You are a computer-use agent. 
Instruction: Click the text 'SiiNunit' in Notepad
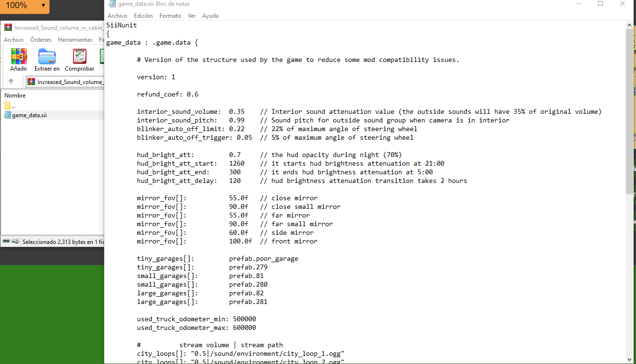tap(122, 25)
